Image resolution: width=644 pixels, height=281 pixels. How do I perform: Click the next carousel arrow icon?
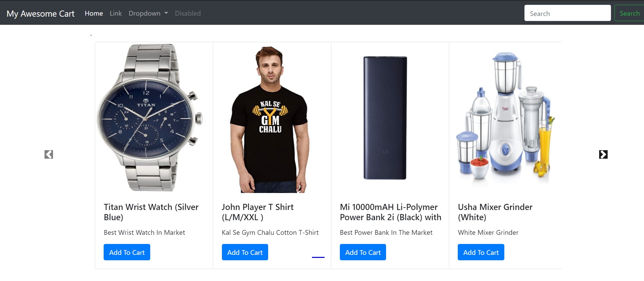603,155
